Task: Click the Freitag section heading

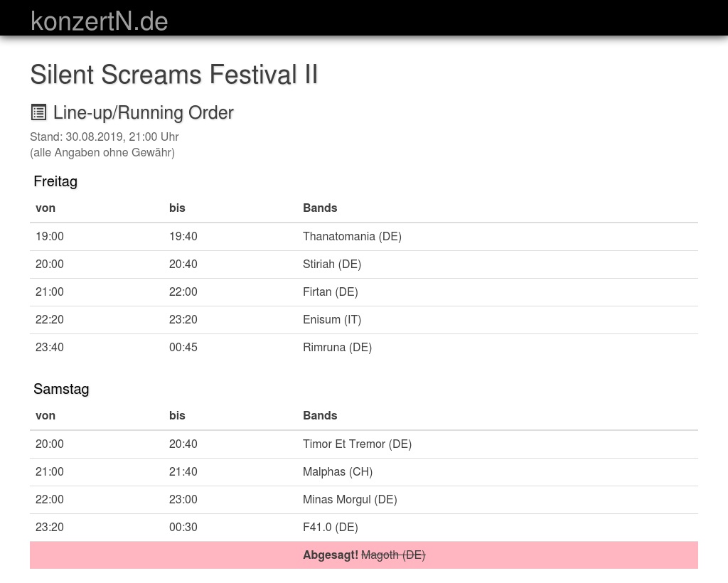Action: (x=55, y=181)
